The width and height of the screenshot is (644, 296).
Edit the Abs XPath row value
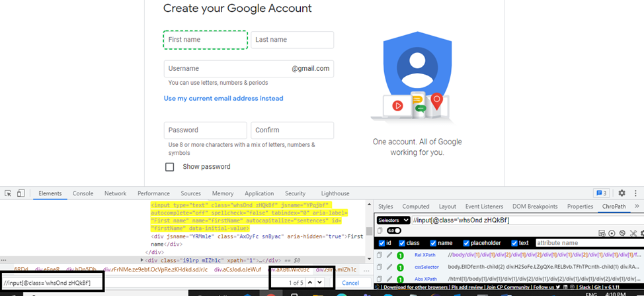point(389,278)
